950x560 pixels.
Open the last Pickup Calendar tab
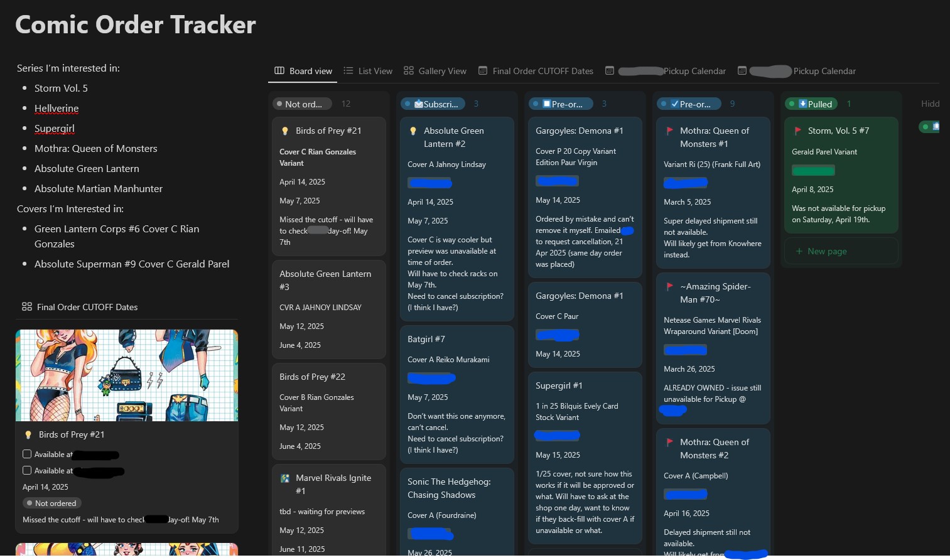coord(797,71)
